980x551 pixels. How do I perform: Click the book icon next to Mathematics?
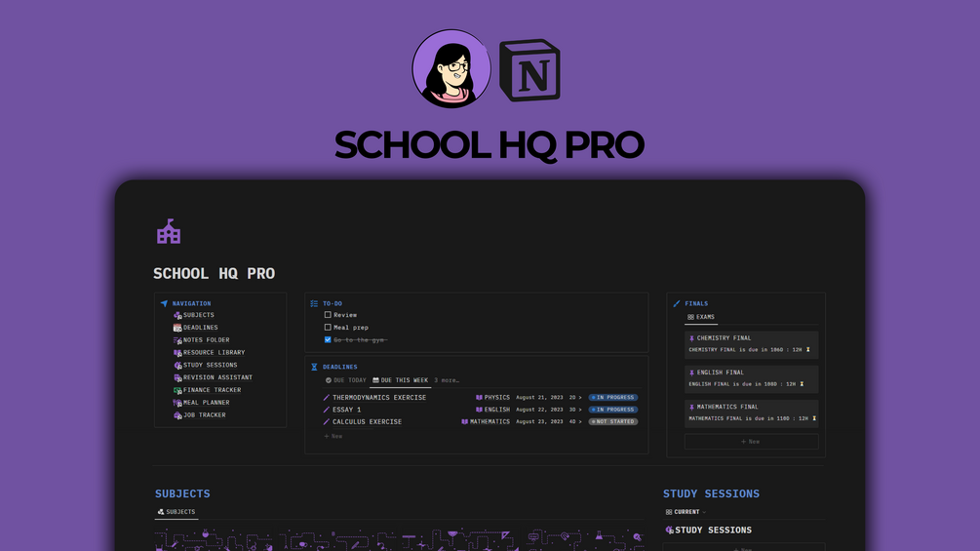pos(464,421)
